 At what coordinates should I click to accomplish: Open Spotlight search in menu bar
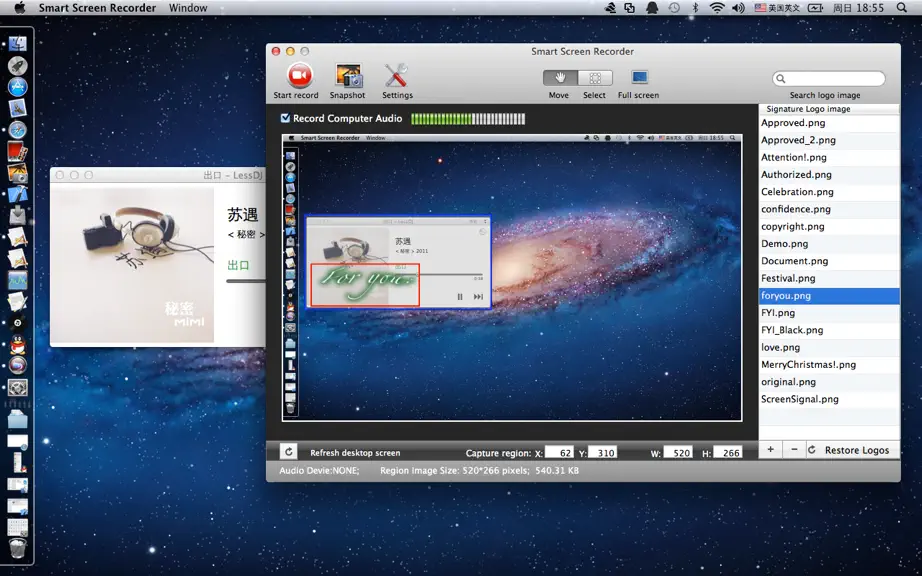902,8
